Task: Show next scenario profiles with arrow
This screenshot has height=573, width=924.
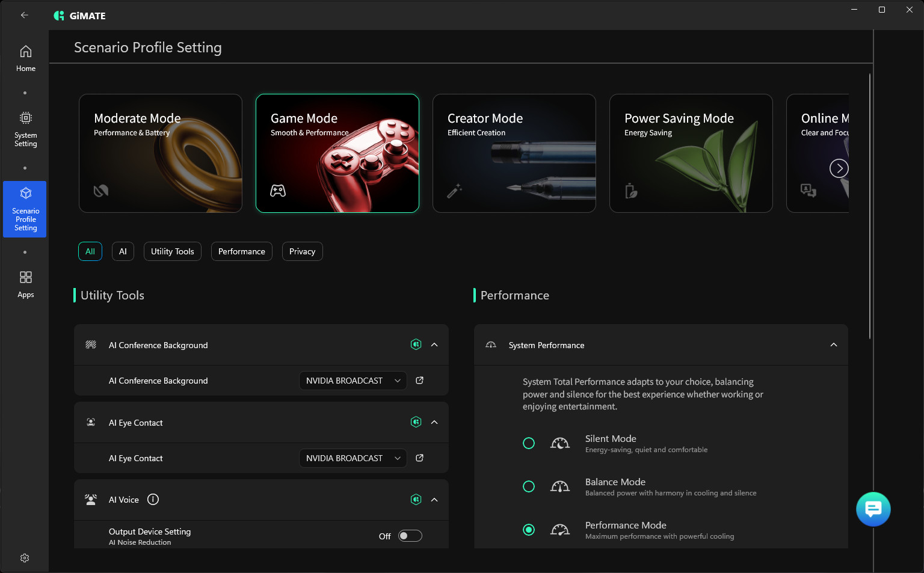Action: pyautogui.click(x=839, y=168)
